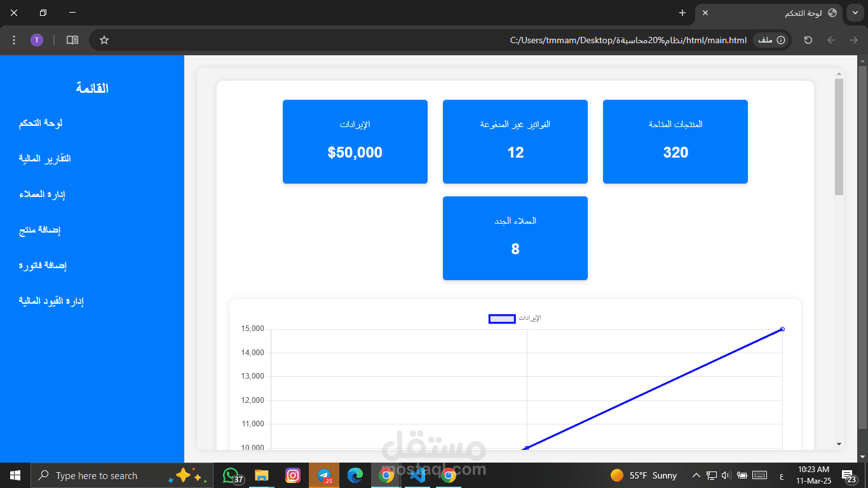Expand the tab search dropdown
Image resolution: width=868 pixels, height=488 pixels.
[855, 13]
